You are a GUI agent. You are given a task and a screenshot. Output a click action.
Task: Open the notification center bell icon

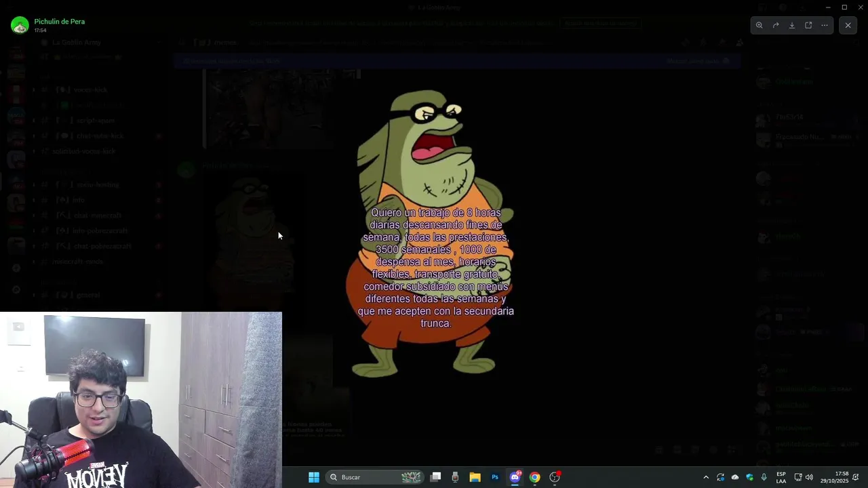point(856,477)
